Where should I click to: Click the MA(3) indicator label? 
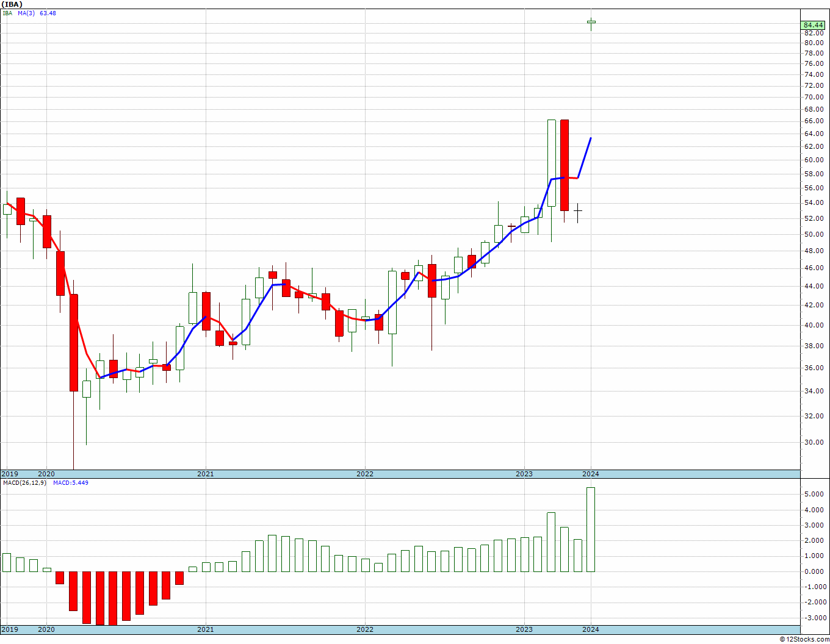27,13
